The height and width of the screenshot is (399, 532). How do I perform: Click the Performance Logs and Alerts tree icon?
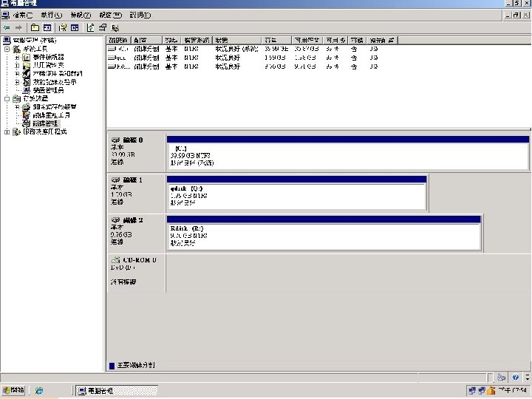[x=27, y=82]
